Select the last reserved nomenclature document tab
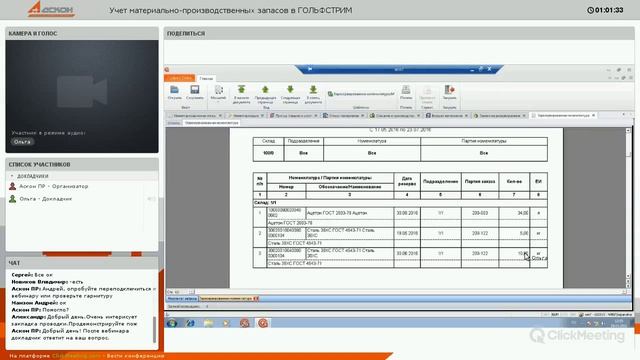640x360 pixels. click(563, 116)
